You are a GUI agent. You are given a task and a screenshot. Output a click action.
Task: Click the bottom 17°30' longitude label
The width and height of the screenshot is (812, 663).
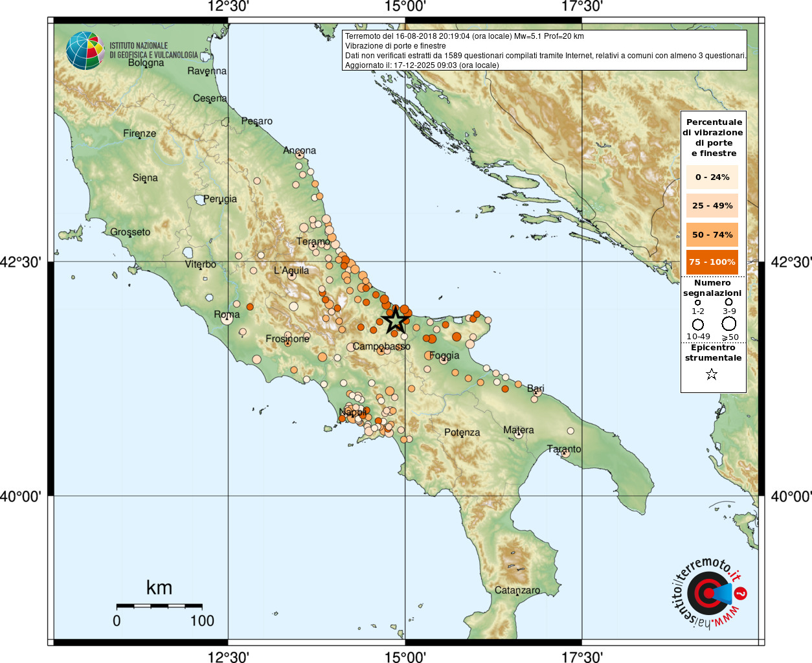[582, 657]
